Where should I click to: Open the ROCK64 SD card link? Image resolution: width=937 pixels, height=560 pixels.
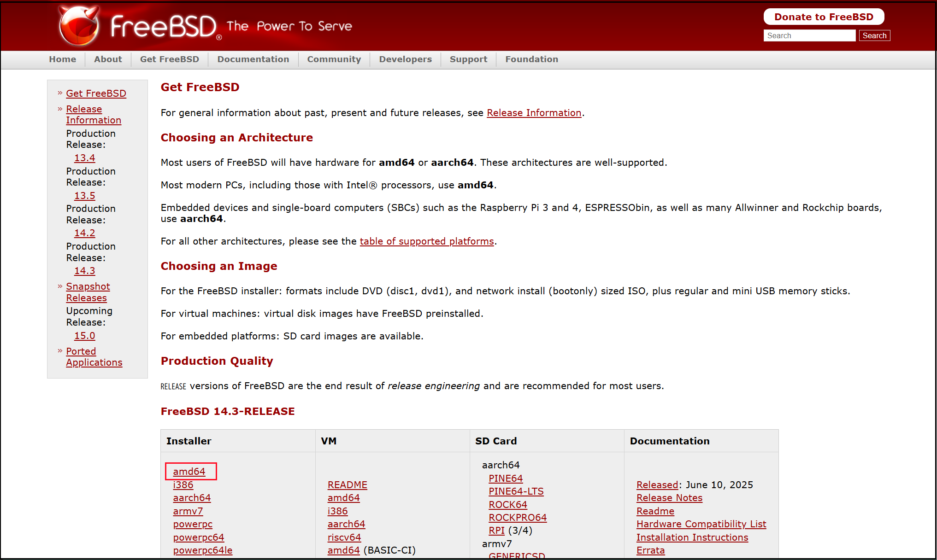508,505
